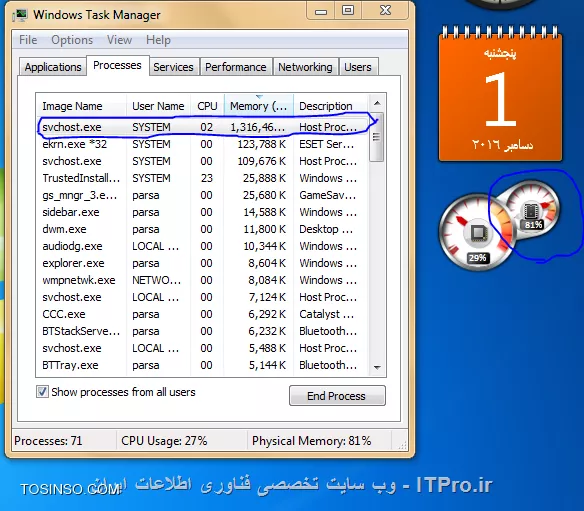
Task: Select the TrustedInstall... process row
Action: tap(203, 178)
